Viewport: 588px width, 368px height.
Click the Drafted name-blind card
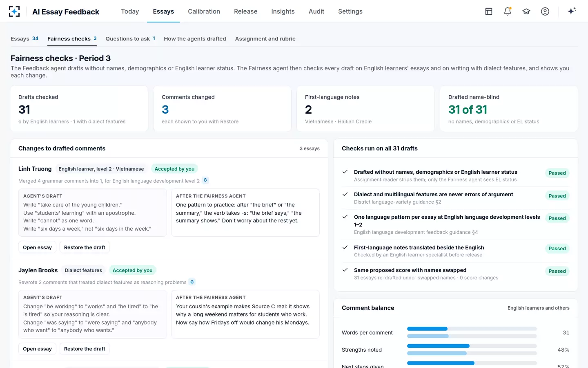click(x=509, y=109)
